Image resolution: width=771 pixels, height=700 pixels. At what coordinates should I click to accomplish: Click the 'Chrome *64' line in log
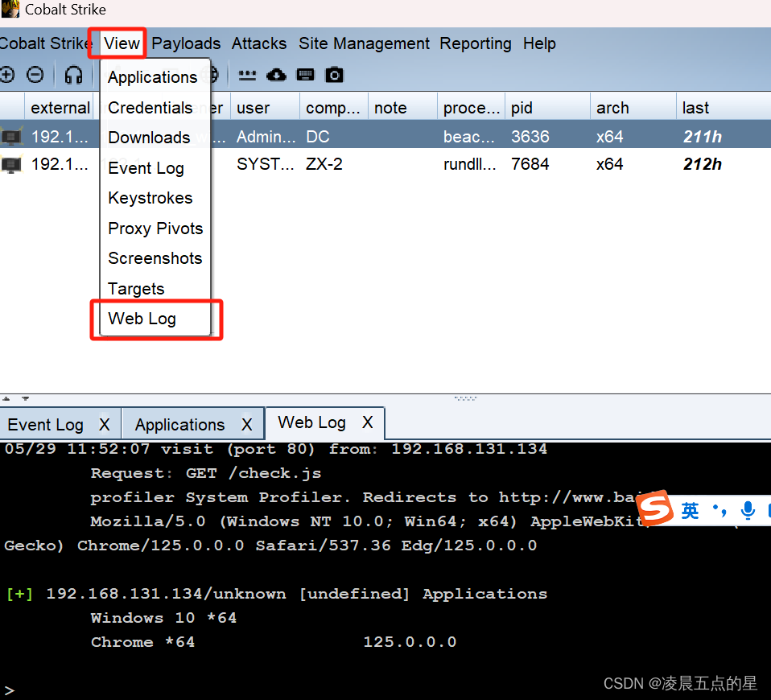point(142,642)
